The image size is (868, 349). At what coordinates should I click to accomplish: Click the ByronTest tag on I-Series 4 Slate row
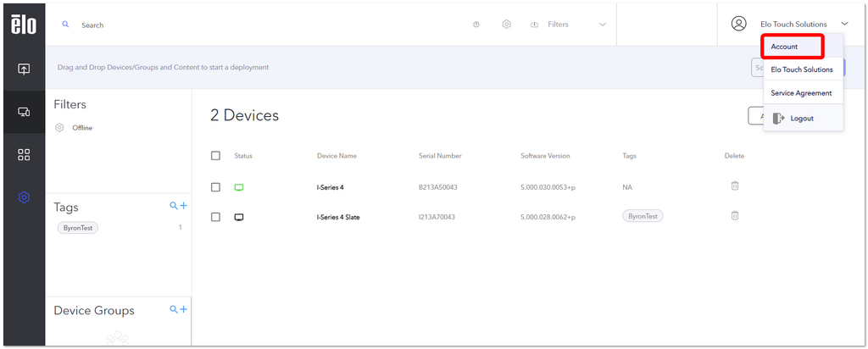pos(643,216)
